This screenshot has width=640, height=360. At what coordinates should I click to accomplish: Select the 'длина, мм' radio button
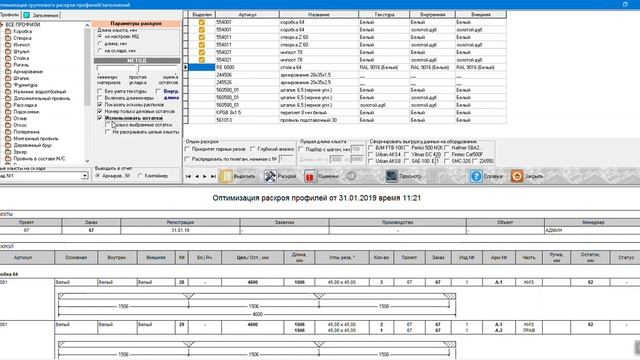tap(100, 43)
